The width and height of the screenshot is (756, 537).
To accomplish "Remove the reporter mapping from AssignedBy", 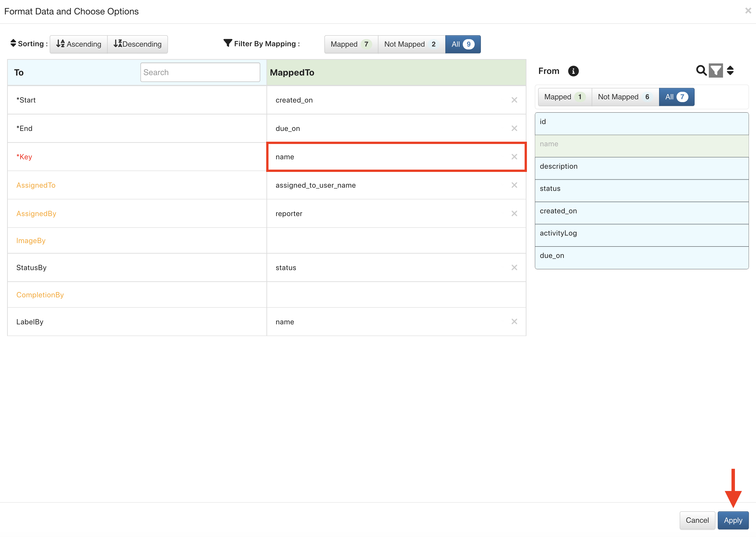I will pyautogui.click(x=514, y=213).
